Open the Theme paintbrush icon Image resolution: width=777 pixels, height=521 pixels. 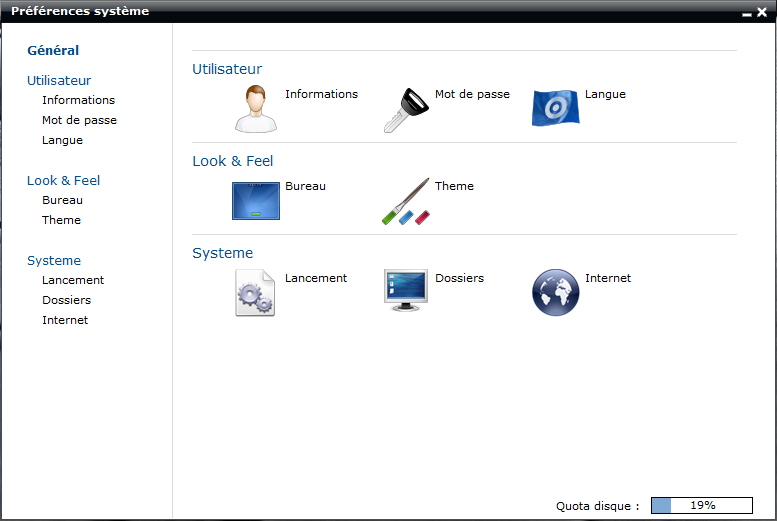point(406,201)
